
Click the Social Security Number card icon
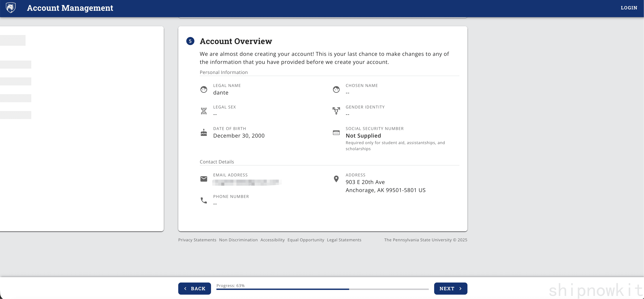click(336, 133)
